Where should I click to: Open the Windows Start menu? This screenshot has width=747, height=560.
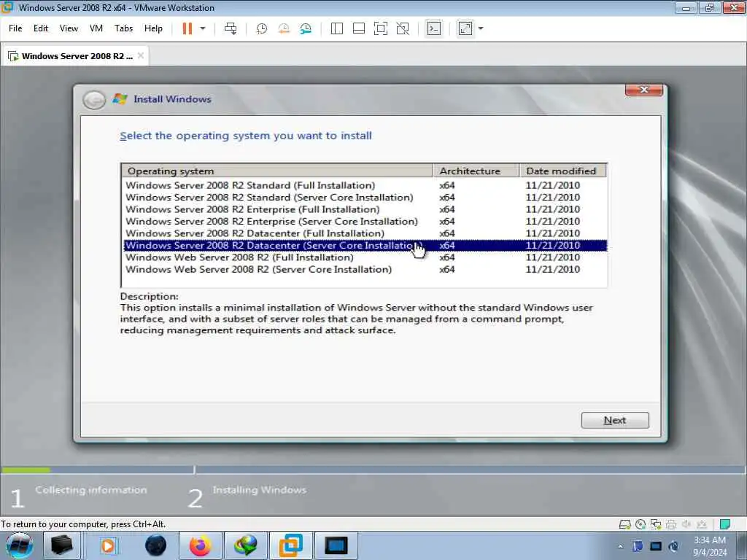click(20, 545)
